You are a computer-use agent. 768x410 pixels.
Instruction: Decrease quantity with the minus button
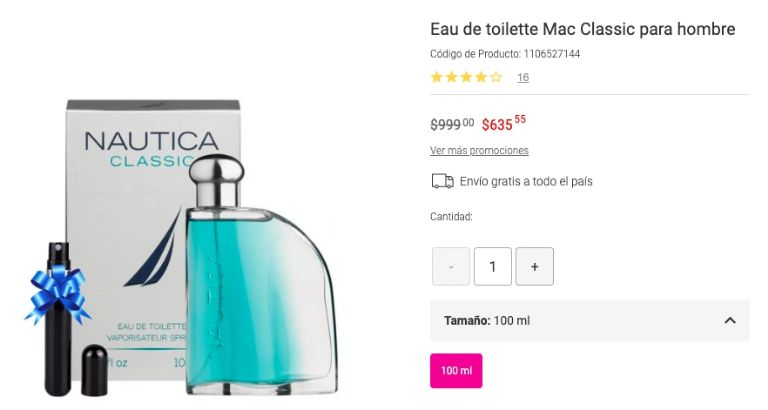coord(451,267)
